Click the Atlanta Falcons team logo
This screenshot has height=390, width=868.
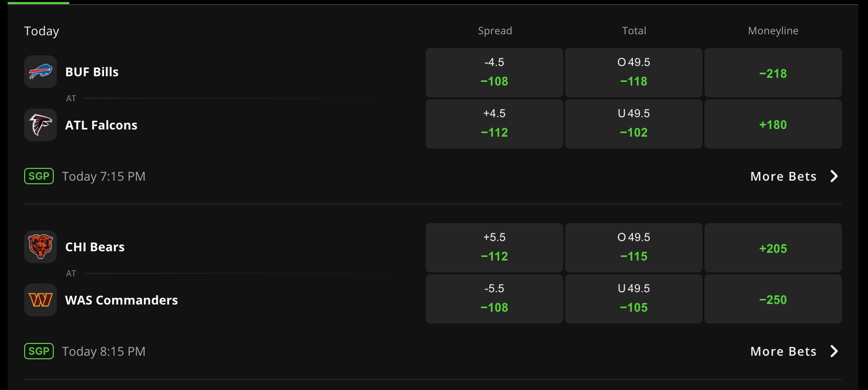point(40,125)
